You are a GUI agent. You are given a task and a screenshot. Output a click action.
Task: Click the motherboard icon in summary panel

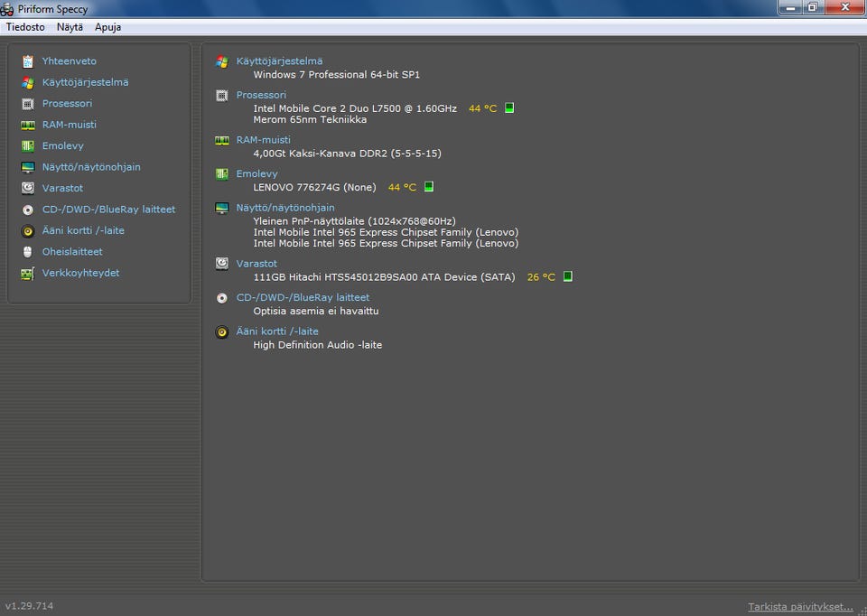tap(222, 174)
